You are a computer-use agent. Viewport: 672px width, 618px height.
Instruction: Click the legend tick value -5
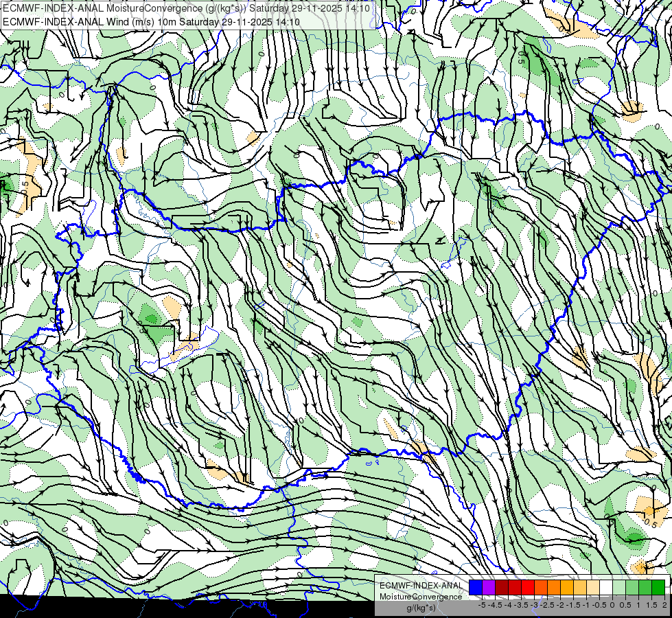click(x=482, y=605)
